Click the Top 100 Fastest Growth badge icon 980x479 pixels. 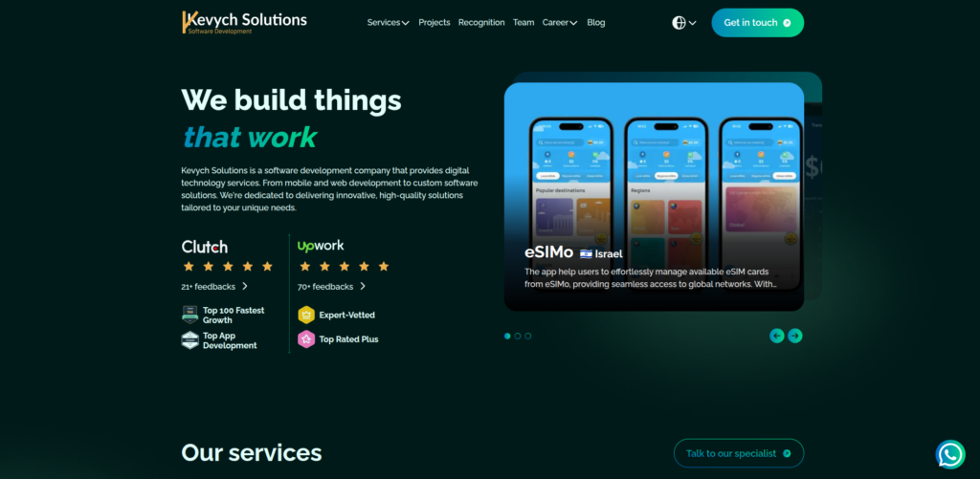(190, 315)
